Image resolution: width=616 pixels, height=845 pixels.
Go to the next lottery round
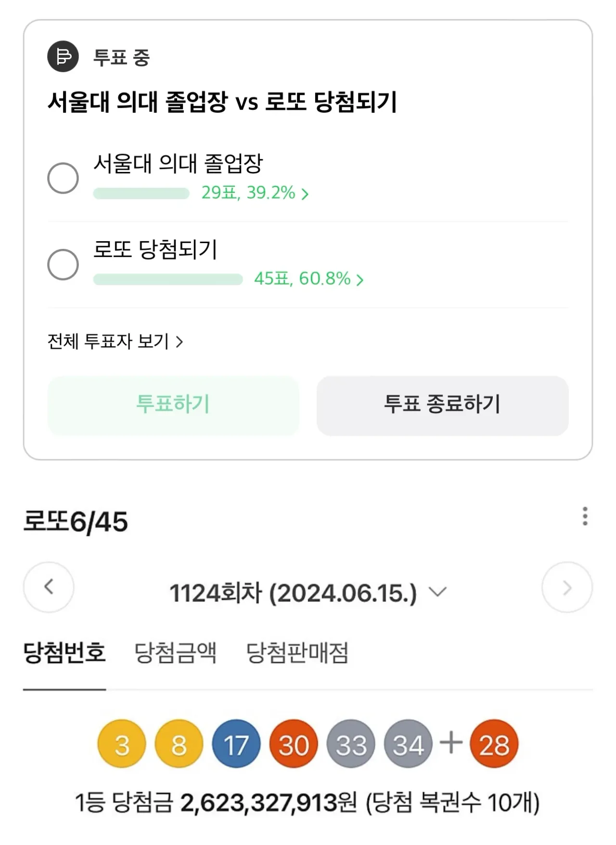click(567, 587)
